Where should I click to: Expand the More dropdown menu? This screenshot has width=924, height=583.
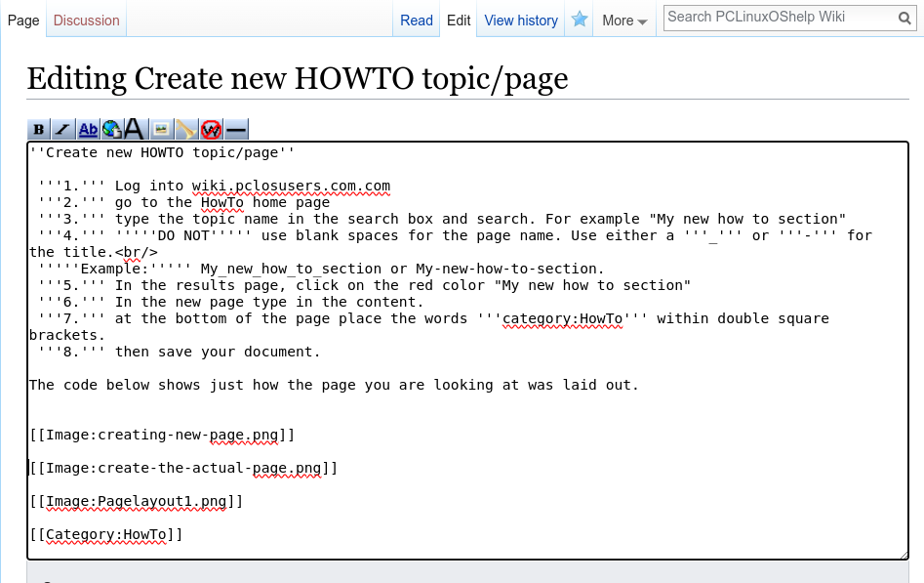pos(624,21)
